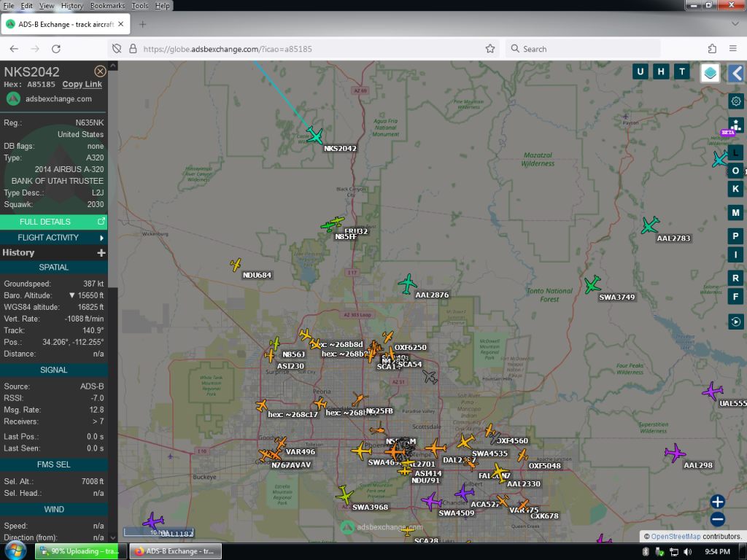747x560 pixels.
Task: Select the AAL298 purple aircraft icon
Action: pyautogui.click(x=675, y=453)
